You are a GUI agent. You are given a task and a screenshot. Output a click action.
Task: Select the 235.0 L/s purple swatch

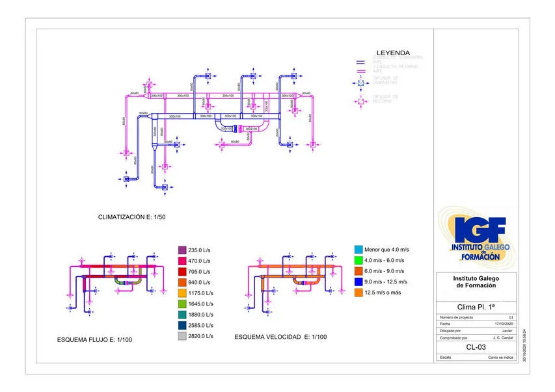coord(182,250)
